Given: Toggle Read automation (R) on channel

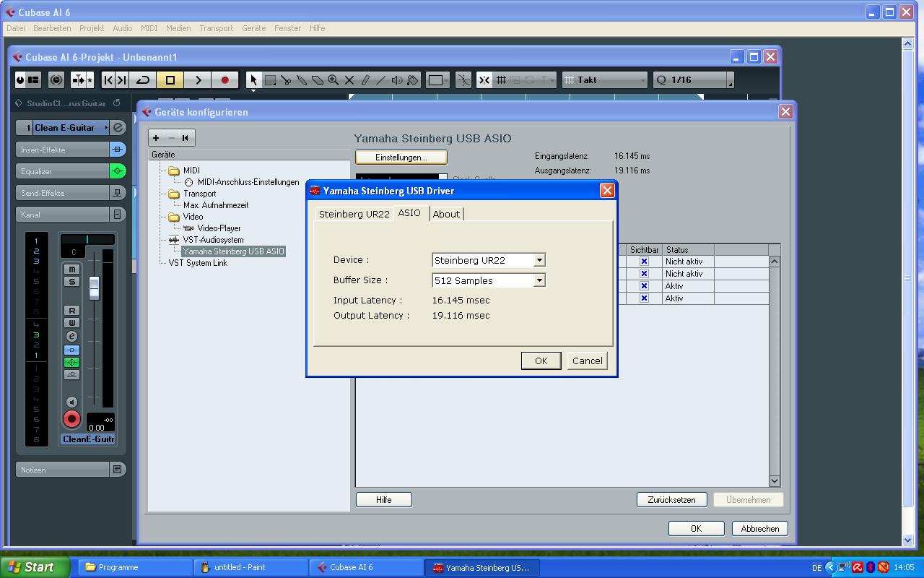Looking at the screenshot, I should (x=71, y=311).
